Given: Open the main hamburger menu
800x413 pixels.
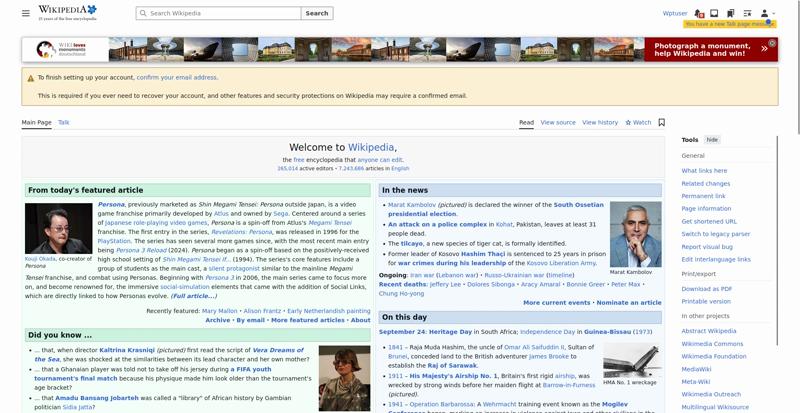Looking at the screenshot, I should tap(26, 13).
